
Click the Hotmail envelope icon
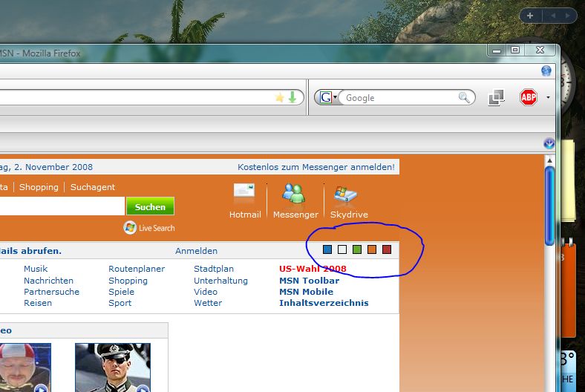point(244,191)
